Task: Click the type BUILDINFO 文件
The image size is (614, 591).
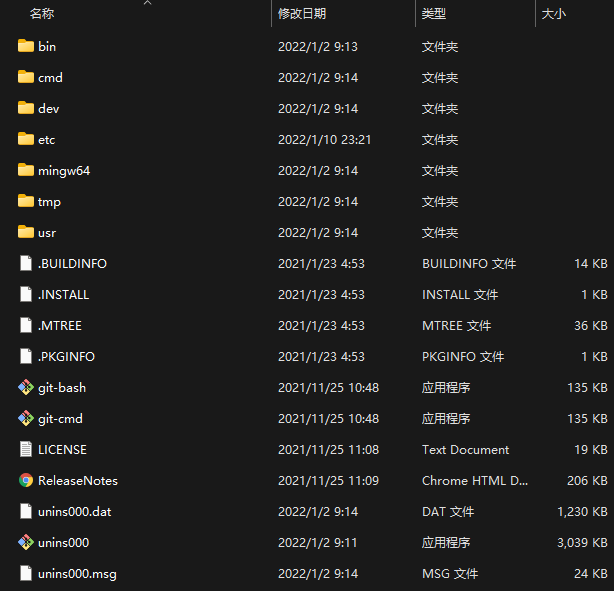Action: 469,263
